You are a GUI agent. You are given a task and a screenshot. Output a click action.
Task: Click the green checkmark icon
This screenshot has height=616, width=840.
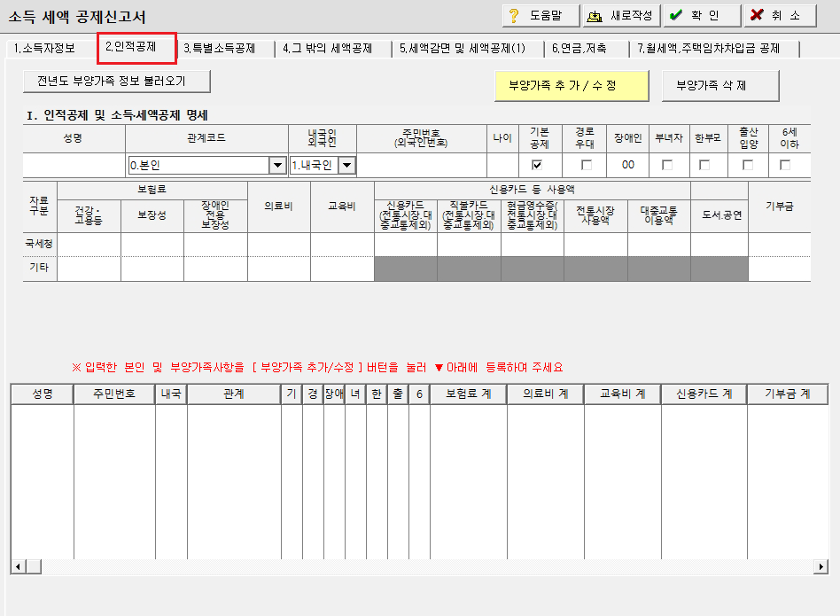click(x=676, y=15)
